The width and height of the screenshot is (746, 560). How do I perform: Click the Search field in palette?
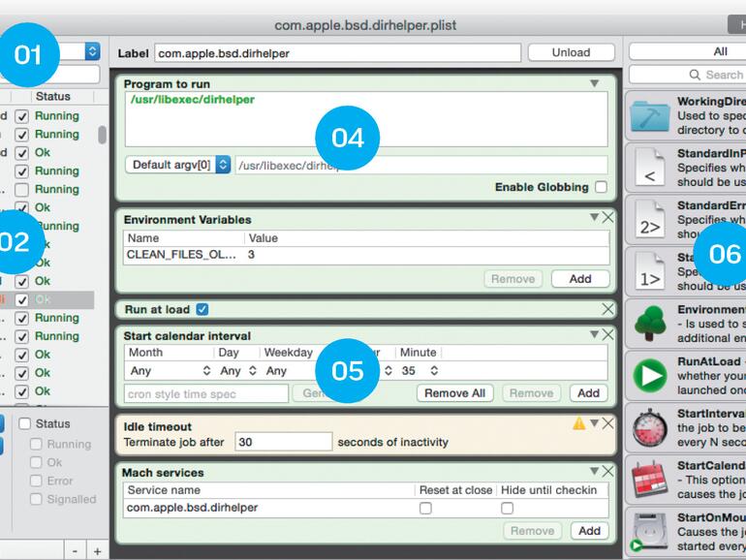pos(688,75)
